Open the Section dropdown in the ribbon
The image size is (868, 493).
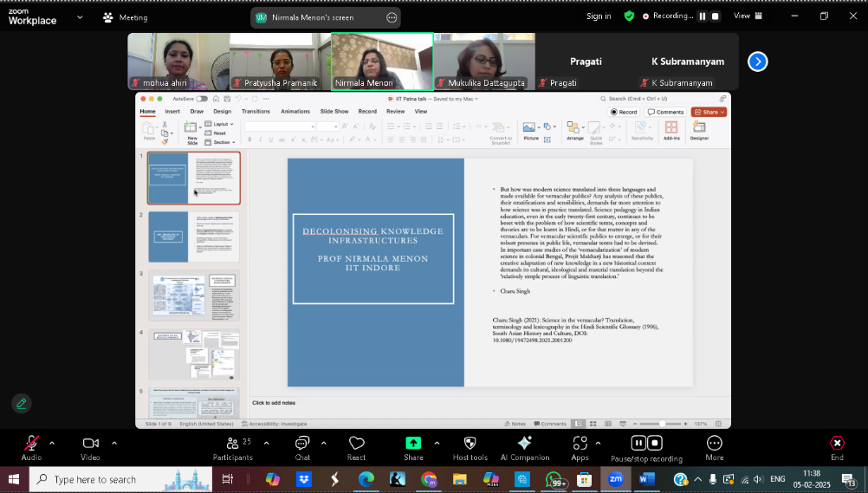point(219,142)
